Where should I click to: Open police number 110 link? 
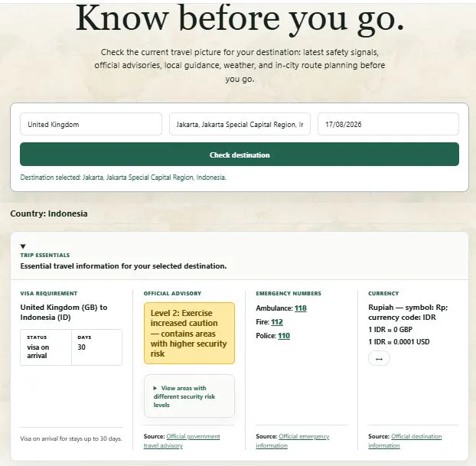[284, 335]
